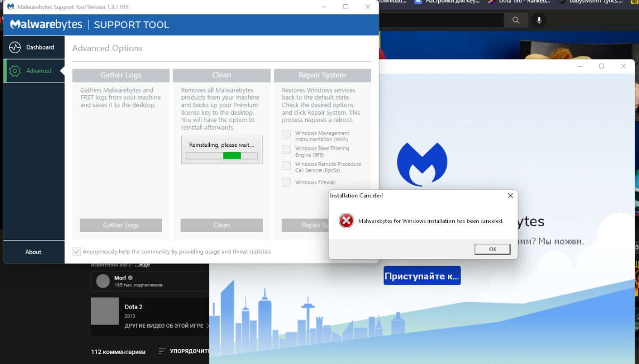Click the Clean button at the bottom
The image size is (639, 364).
coord(222,225)
